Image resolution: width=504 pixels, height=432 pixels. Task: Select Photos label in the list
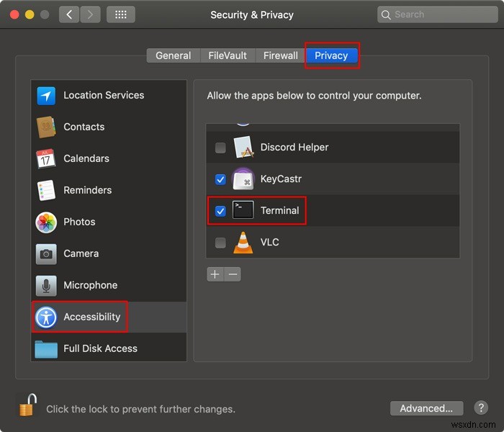[x=79, y=222]
